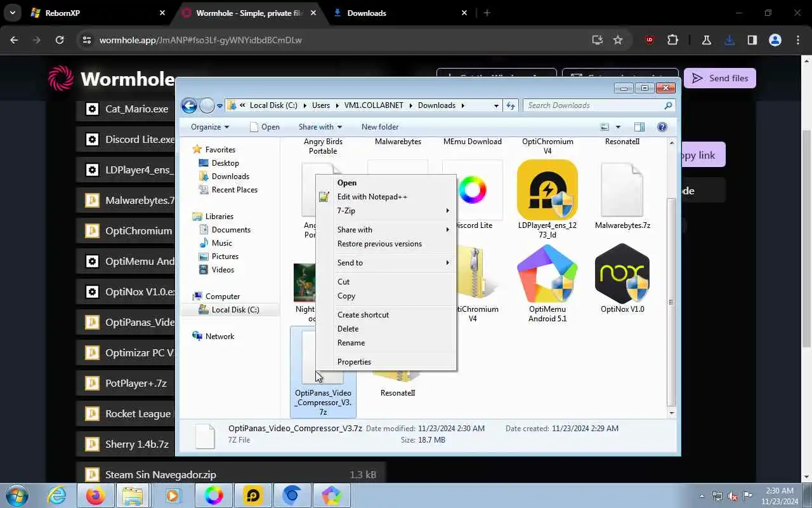Image resolution: width=812 pixels, height=508 pixels.
Task: Open the OptiMemu Android 5.1 icon
Action: coord(547,274)
